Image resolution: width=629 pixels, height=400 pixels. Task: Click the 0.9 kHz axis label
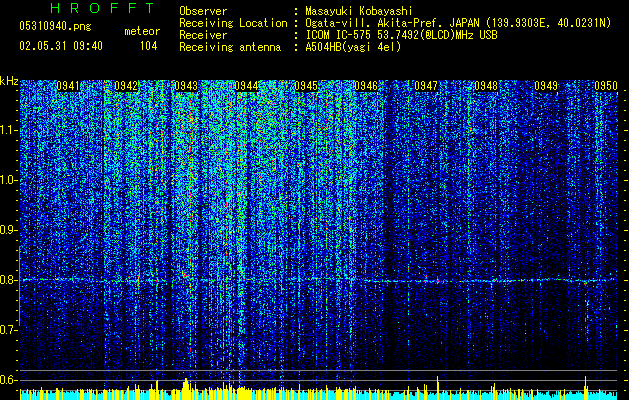click(x=8, y=230)
